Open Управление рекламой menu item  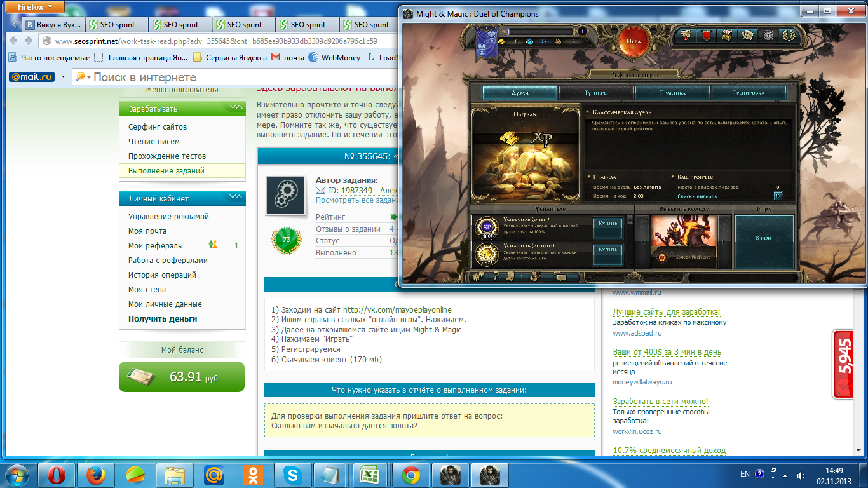168,217
